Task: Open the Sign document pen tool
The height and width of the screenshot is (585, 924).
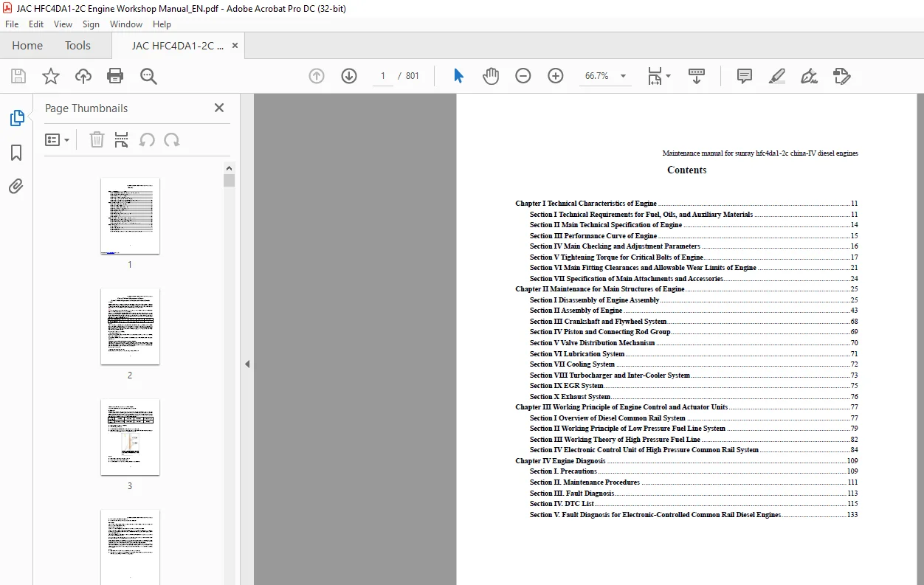Action: click(x=809, y=76)
